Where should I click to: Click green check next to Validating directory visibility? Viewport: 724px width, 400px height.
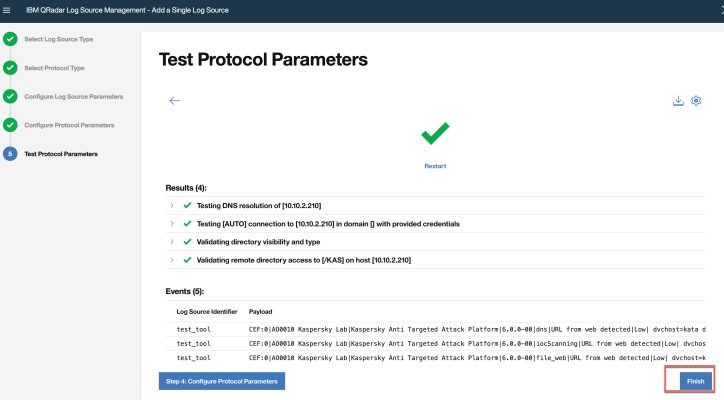(187, 242)
